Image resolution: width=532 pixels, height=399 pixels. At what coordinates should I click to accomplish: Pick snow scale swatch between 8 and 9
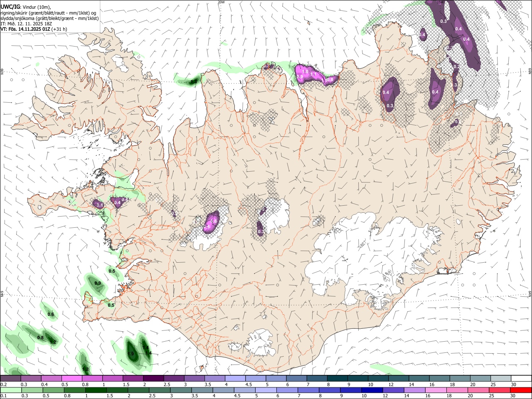tap(337, 379)
